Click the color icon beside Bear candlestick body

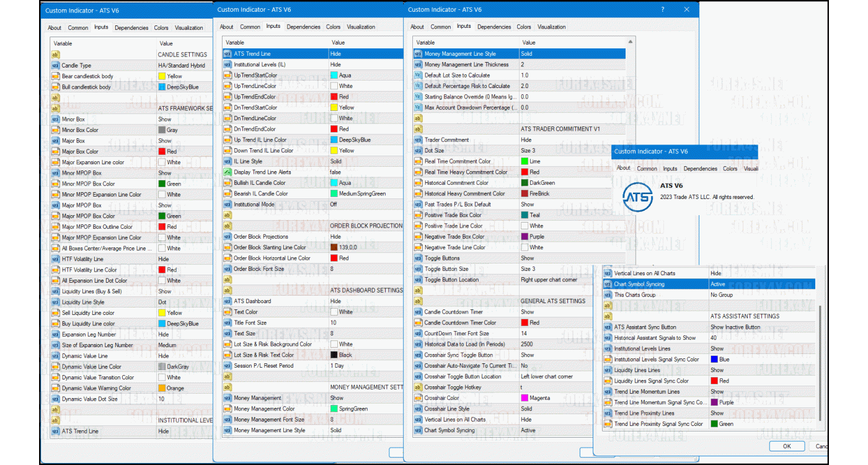coord(55,76)
